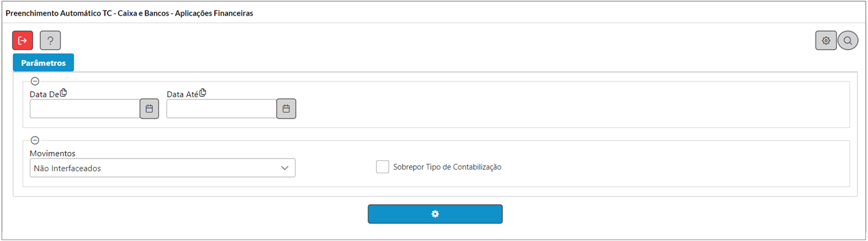
Task: Open help with the question mark icon
Action: click(50, 40)
